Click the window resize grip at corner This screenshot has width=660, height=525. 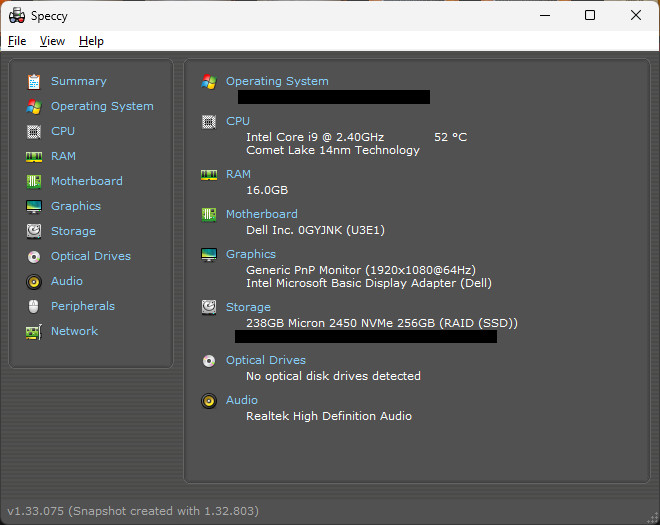click(x=653, y=518)
